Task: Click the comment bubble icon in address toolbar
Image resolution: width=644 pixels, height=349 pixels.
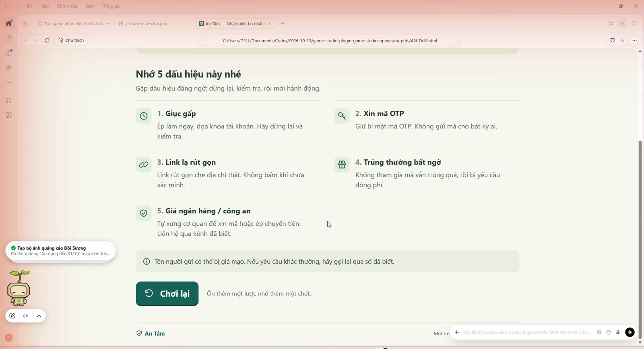Action: [x=612, y=40]
